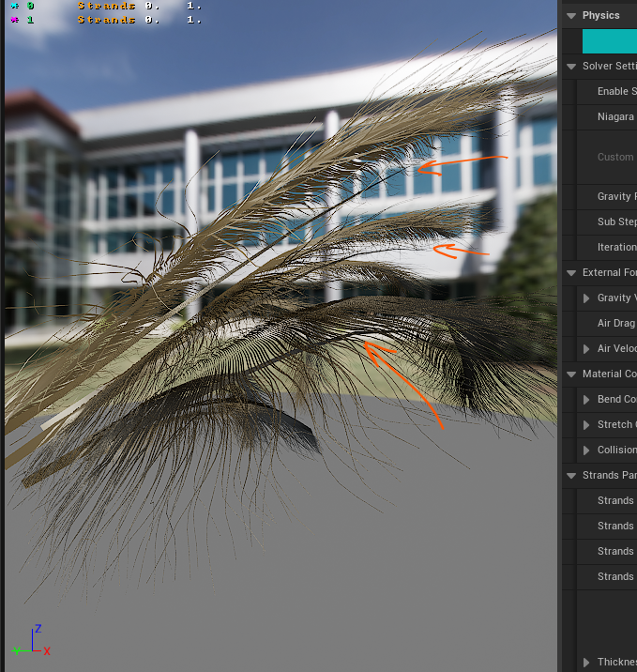This screenshot has height=672, width=637.
Task: Collapse the Solver Settings section
Action: 572,67
